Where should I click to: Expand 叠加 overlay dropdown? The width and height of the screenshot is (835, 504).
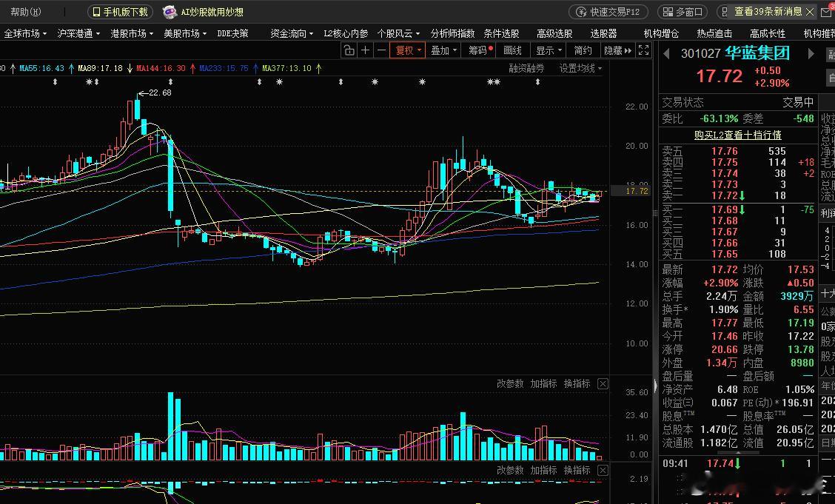pos(444,50)
